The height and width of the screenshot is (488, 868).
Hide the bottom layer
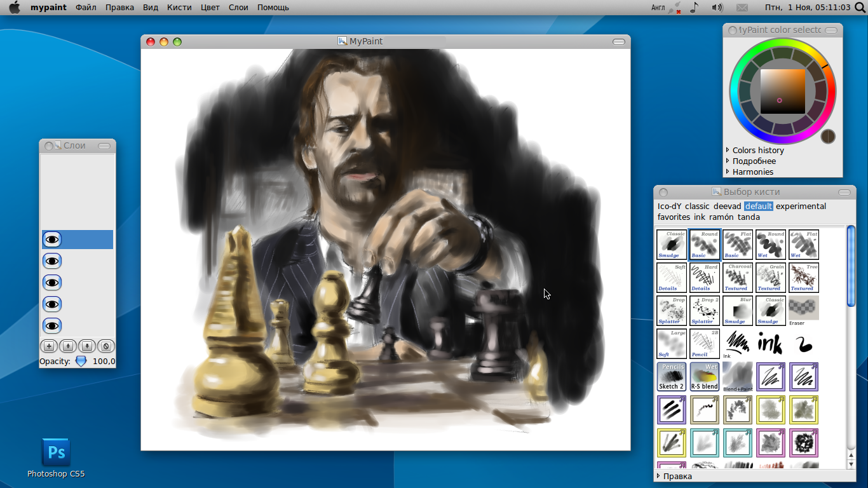[52, 326]
